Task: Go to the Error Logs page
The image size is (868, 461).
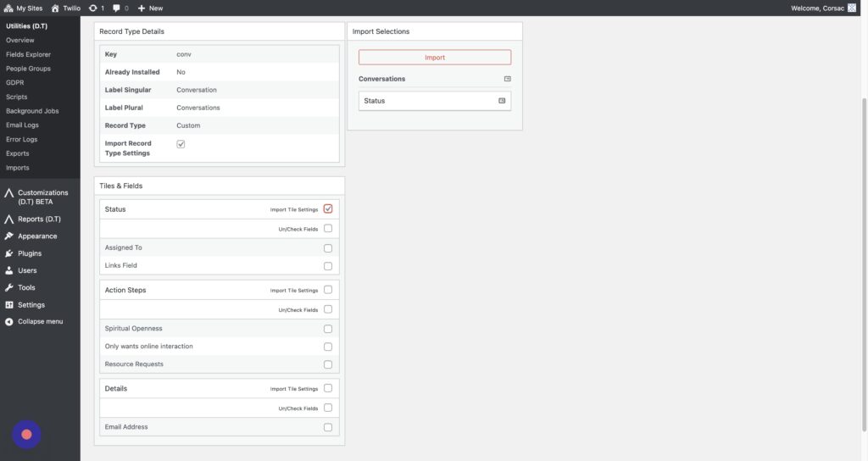Action: point(21,139)
